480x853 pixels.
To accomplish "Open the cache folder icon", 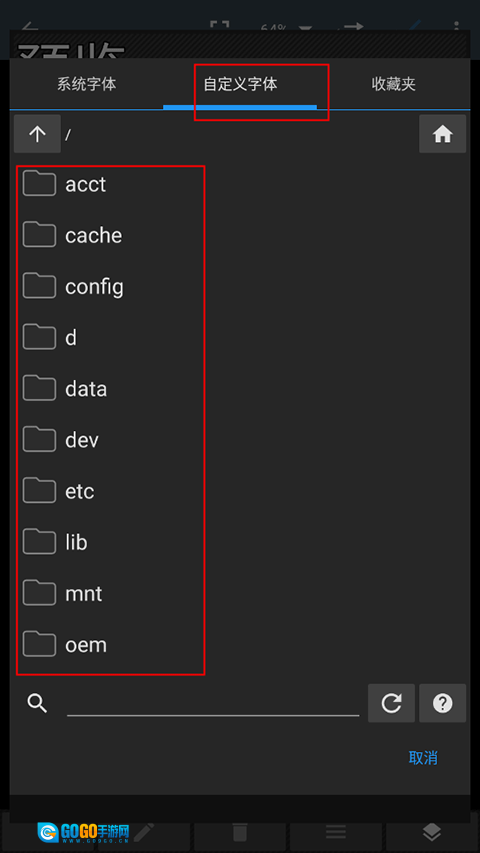I will click(39, 234).
